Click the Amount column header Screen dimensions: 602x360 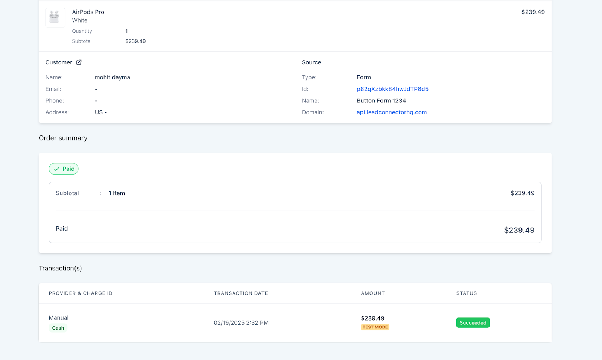point(372,293)
